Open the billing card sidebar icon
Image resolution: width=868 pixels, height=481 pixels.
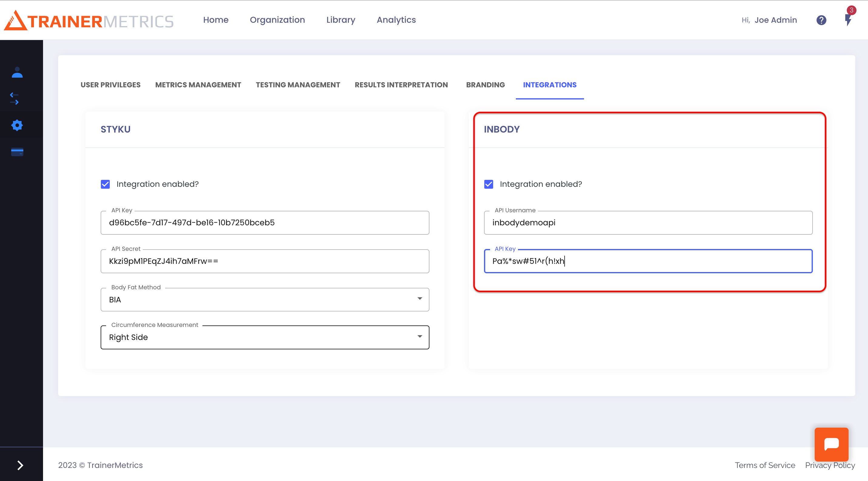(17, 152)
